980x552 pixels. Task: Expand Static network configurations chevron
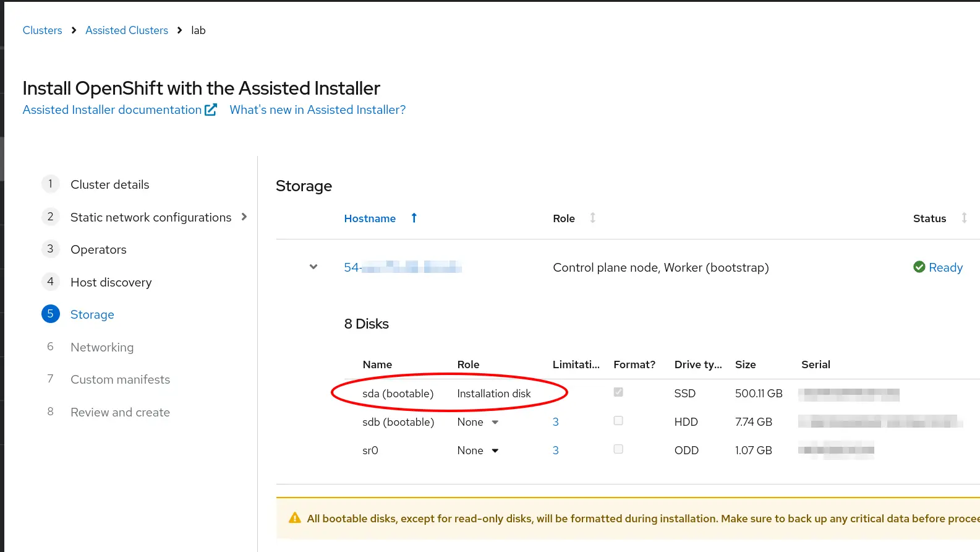point(244,217)
